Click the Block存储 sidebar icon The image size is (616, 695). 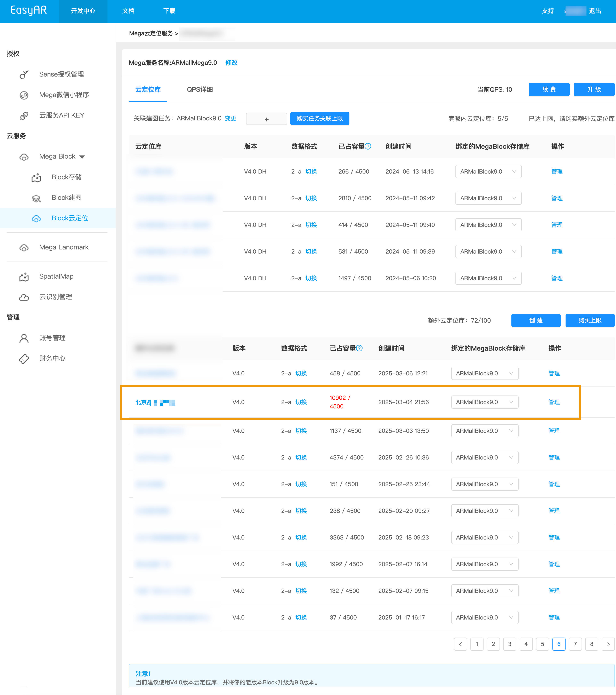(36, 177)
